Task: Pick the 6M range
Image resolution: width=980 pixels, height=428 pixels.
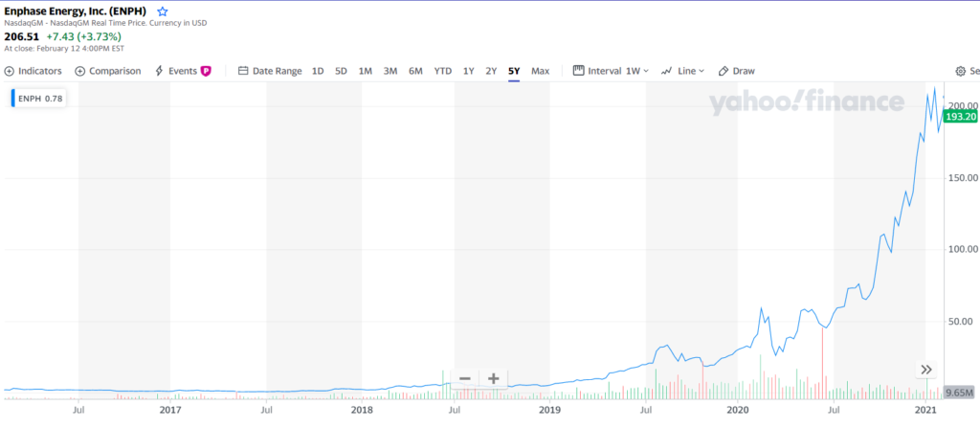Action: click(x=415, y=71)
